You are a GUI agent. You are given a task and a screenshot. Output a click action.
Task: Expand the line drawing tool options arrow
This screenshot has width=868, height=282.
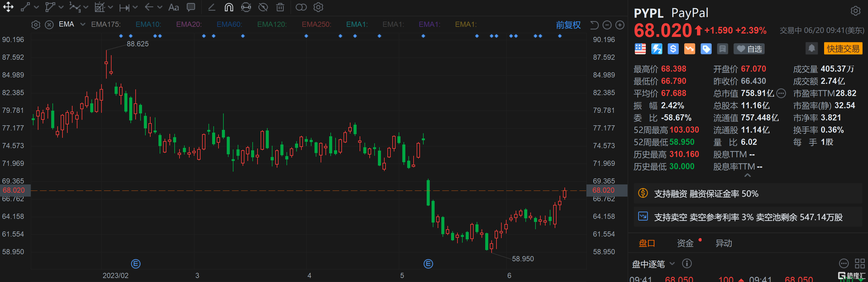36,7
